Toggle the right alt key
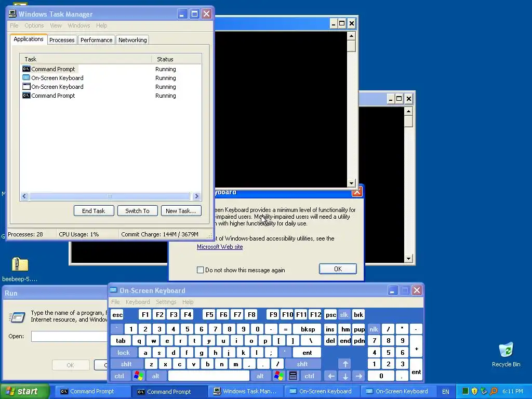 [x=260, y=376]
